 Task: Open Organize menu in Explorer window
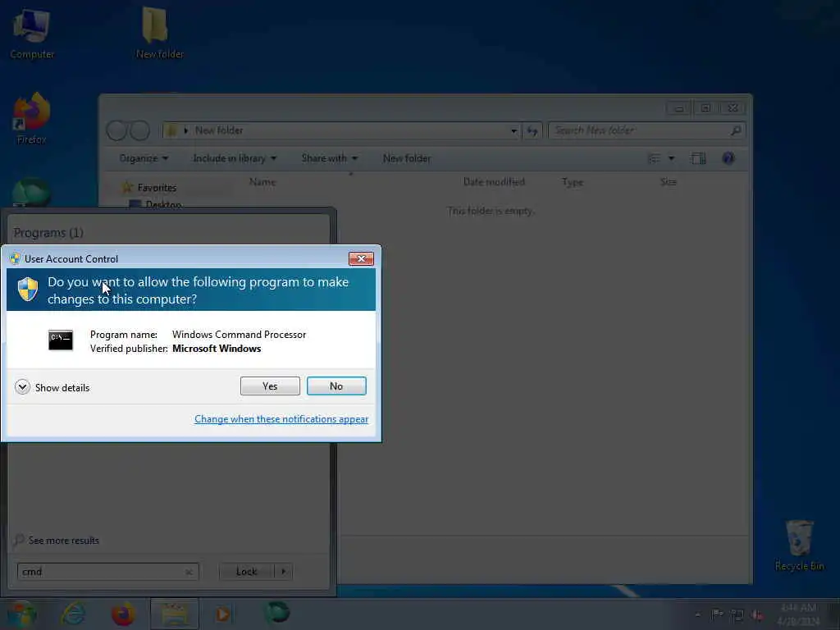click(x=144, y=158)
